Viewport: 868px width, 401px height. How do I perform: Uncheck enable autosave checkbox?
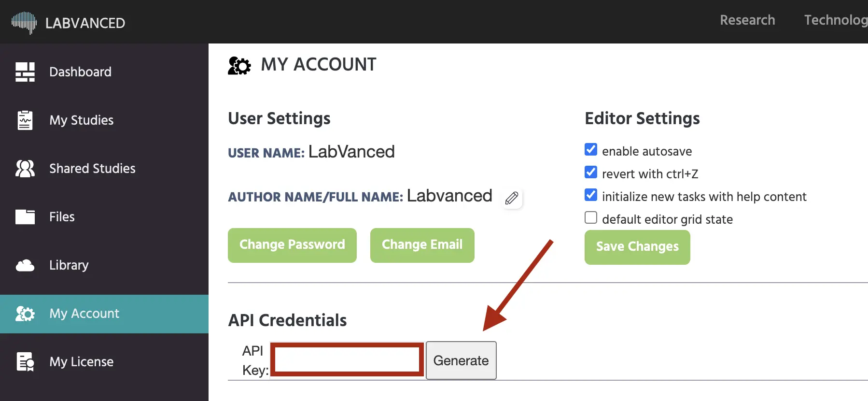[591, 149]
